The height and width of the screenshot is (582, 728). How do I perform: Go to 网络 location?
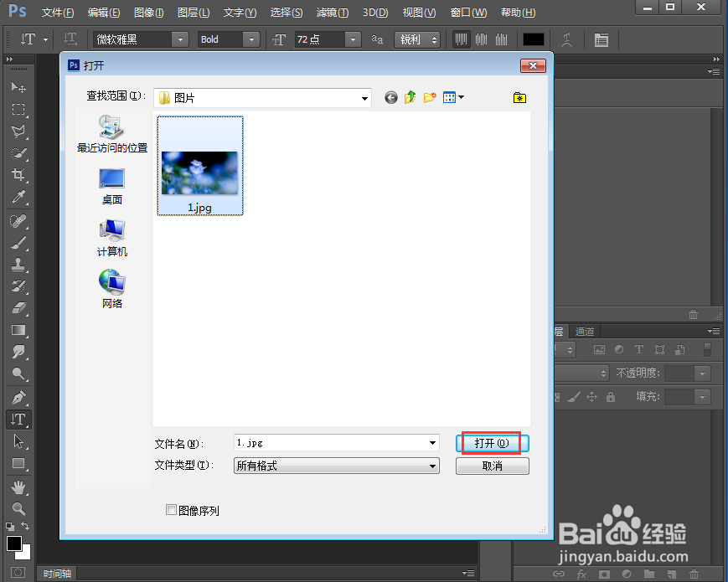point(112,289)
